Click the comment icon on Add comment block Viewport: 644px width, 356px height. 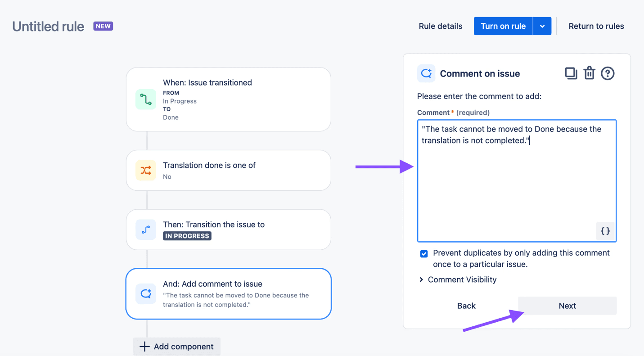[145, 293]
